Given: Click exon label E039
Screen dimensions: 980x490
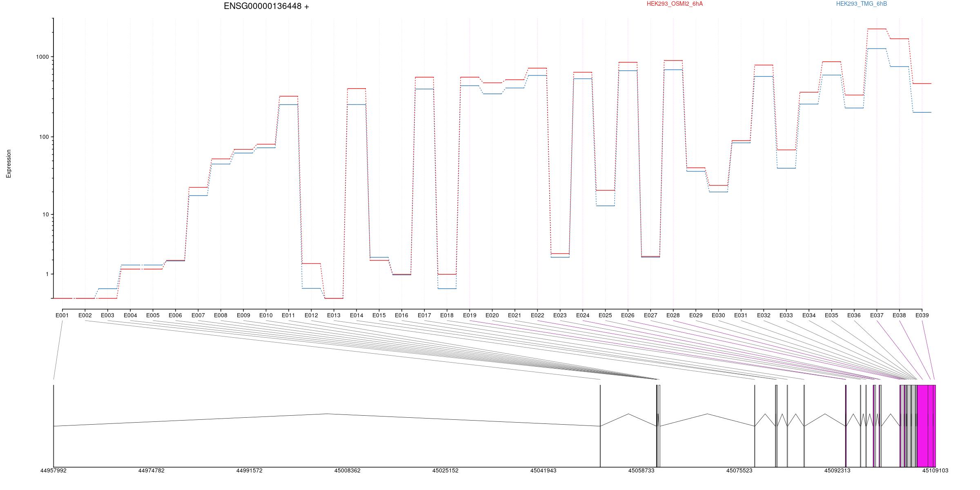Looking at the screenshot, I should click(922, 315).
